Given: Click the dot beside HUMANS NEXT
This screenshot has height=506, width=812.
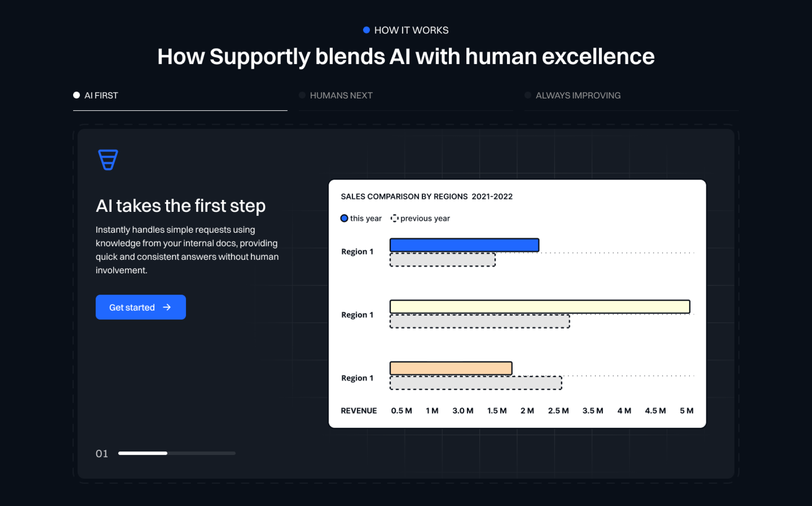Looking at the screenshot, I should pyautogui.click(x=302, y=95).
